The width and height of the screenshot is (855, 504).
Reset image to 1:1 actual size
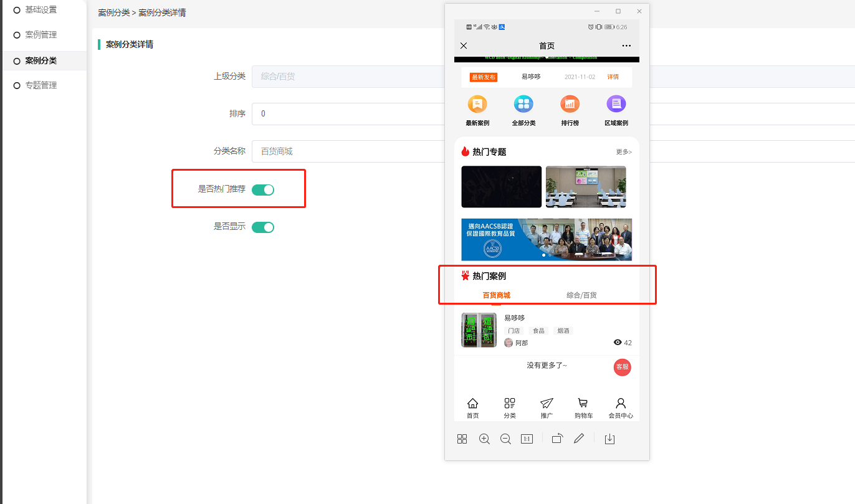point(527,439)
